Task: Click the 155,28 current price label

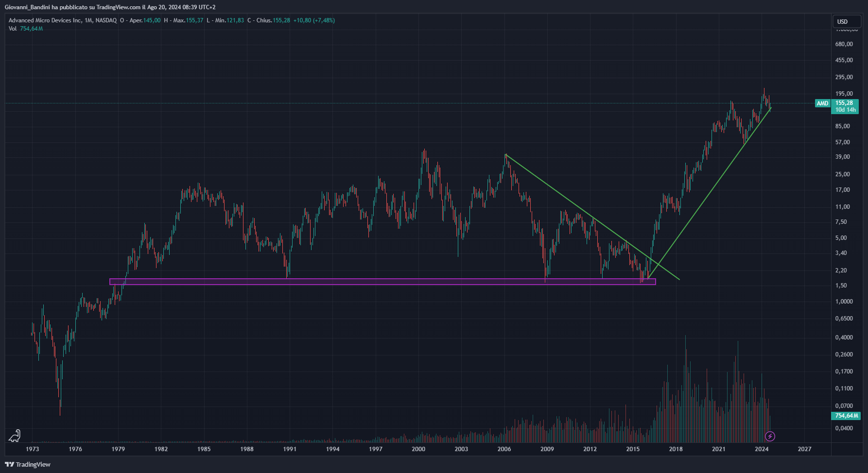Action: click(x=845, y=103)
